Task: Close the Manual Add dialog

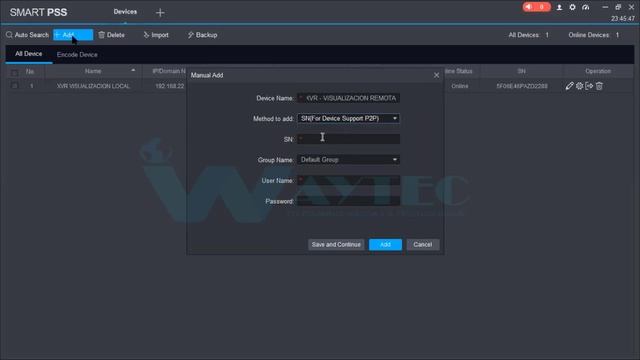Action: [x=436, y=75]
